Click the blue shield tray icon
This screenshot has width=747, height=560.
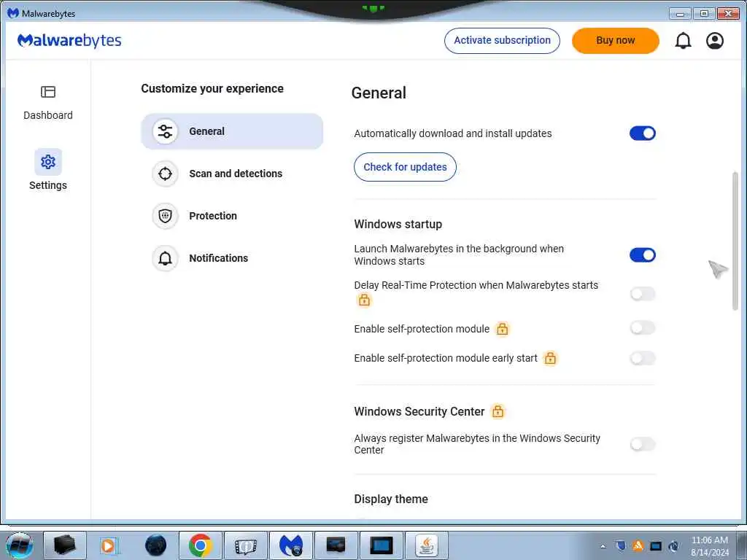click(620, 545)
